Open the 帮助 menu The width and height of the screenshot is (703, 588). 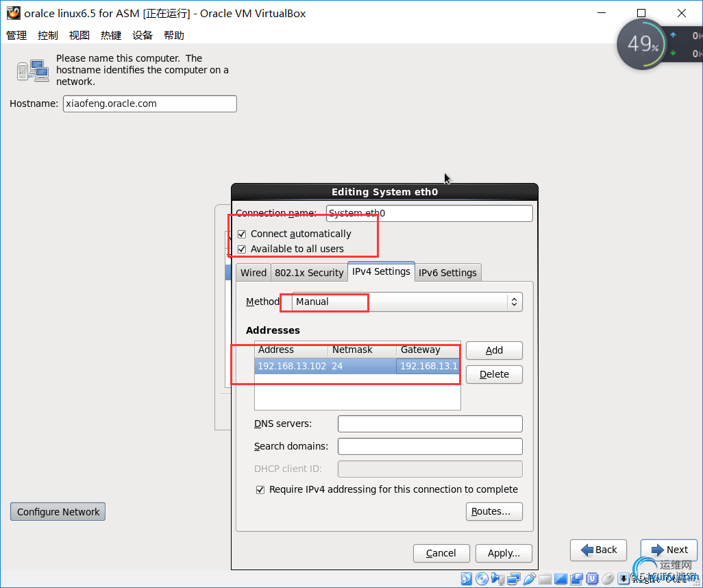[174, 36]
